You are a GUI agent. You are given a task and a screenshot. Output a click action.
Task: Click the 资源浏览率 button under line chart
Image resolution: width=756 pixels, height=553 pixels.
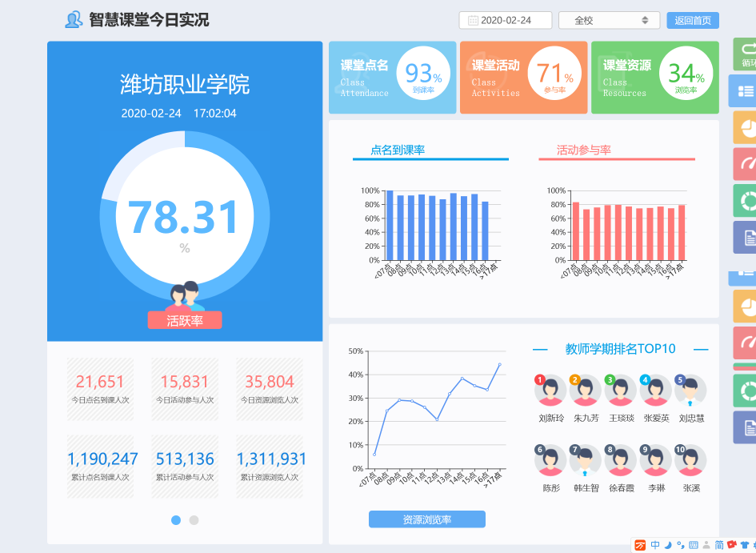point(426,519)
